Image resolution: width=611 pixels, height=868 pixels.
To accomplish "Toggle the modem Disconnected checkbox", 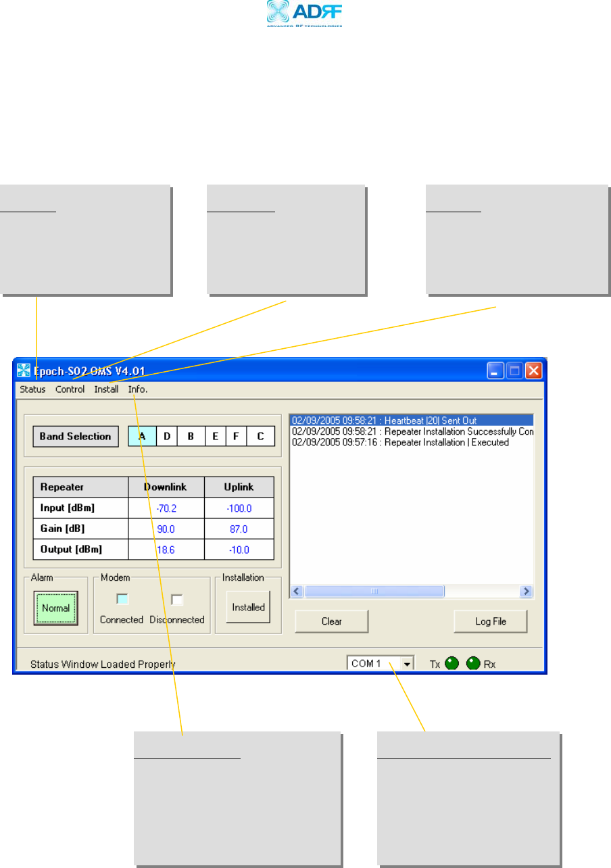I will (177, 599).
